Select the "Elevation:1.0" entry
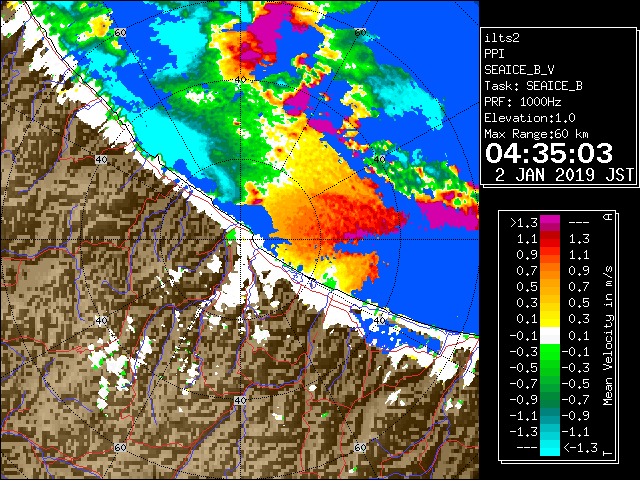The image size is (640, 480). [530, 118]
